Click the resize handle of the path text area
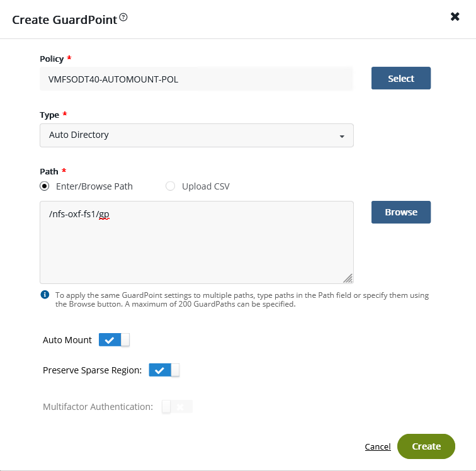The image size is (476, 471). (x=348, y=278)
